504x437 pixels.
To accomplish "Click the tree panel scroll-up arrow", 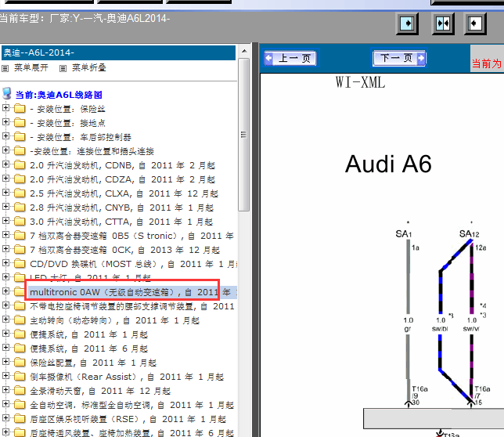I will pos(244,51).
